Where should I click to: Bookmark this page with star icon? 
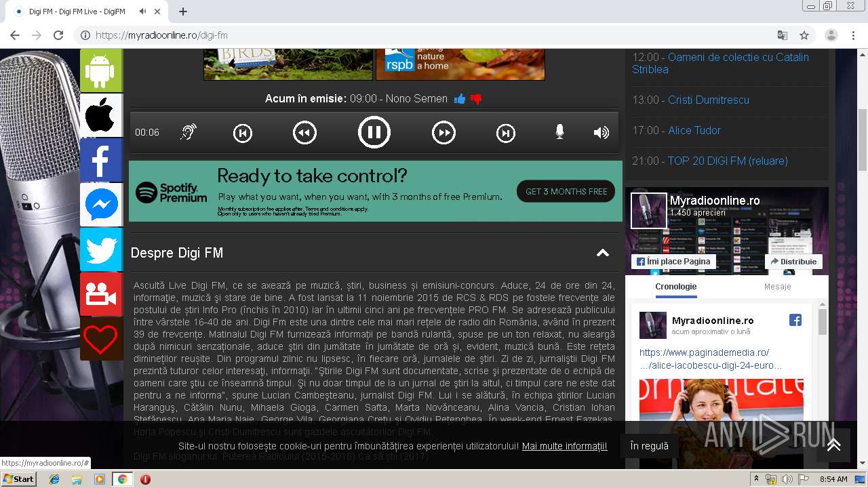click(804, 35)
